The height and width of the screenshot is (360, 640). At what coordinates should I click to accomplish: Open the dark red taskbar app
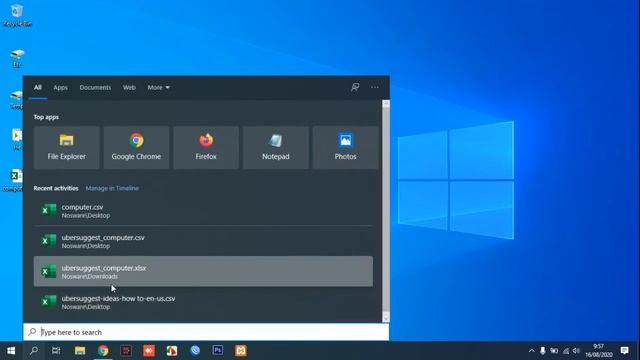pos(126,351)
